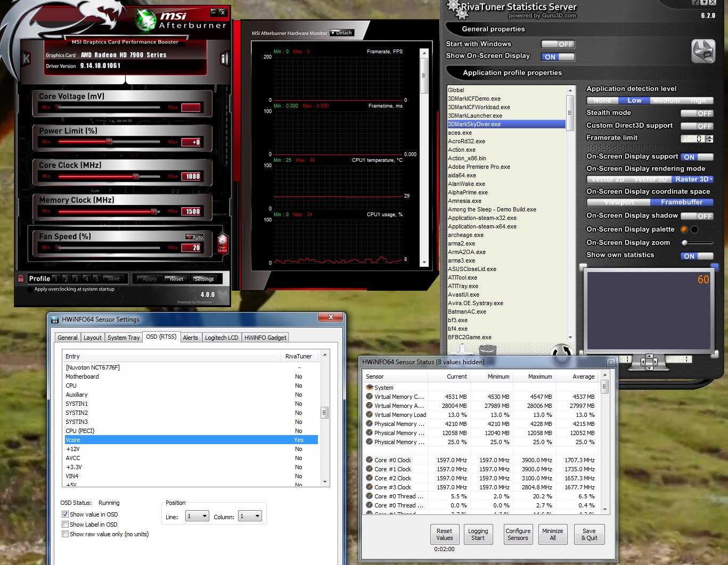Toggle Show own statistics switch
This screenshot has width=728, height=565.
pyautogui.click(x=697, y=256)
